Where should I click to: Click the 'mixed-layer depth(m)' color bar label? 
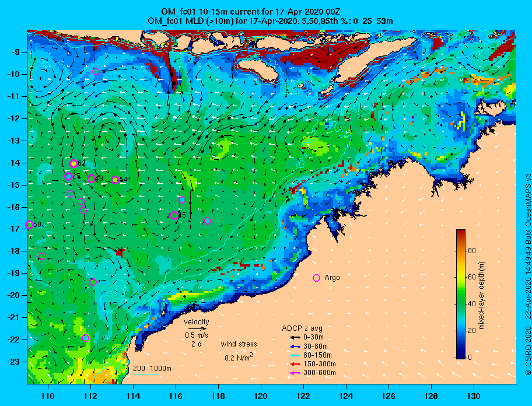482,295
